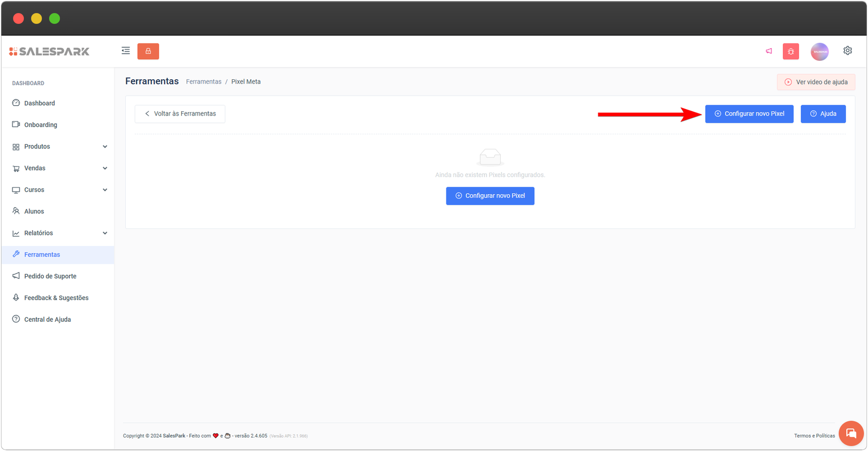Go to Alunos in sidebar
Image resolution: width=868 pixels, height=451 pixels.
(34, 212)
